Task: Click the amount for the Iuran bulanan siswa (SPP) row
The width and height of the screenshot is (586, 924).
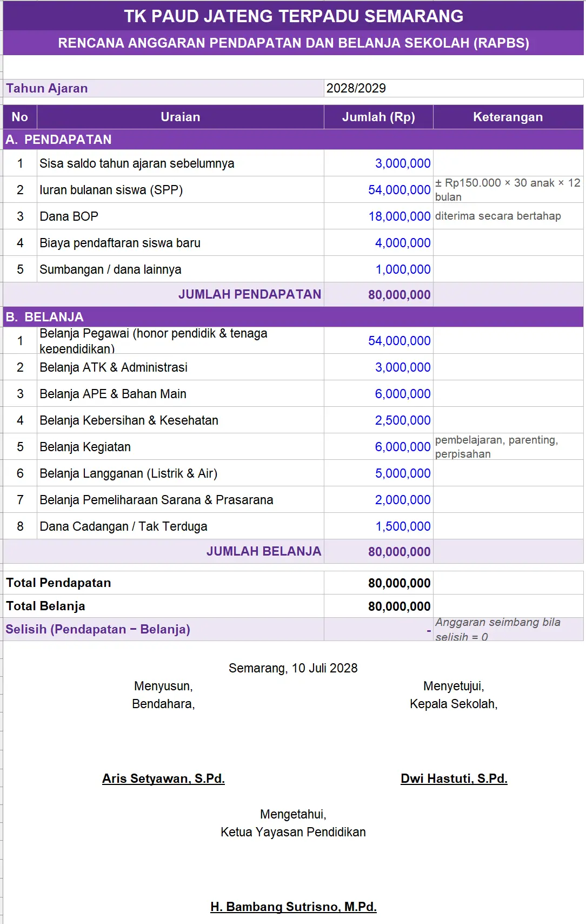Action: click(x=378, y=190)
